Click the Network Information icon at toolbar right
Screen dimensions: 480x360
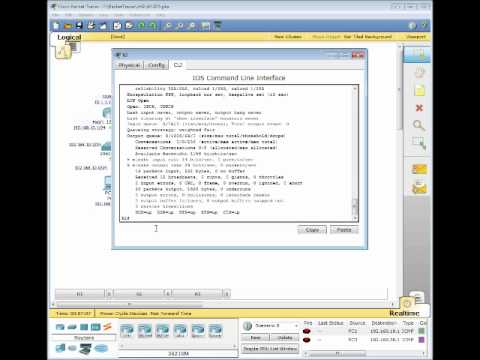point(412,26)
